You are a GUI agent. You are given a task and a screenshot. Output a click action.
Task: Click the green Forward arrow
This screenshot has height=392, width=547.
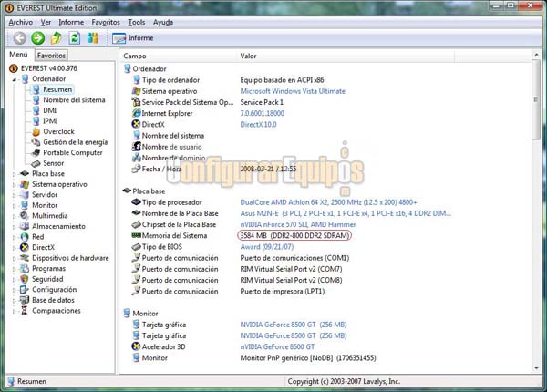coord(37,38)
